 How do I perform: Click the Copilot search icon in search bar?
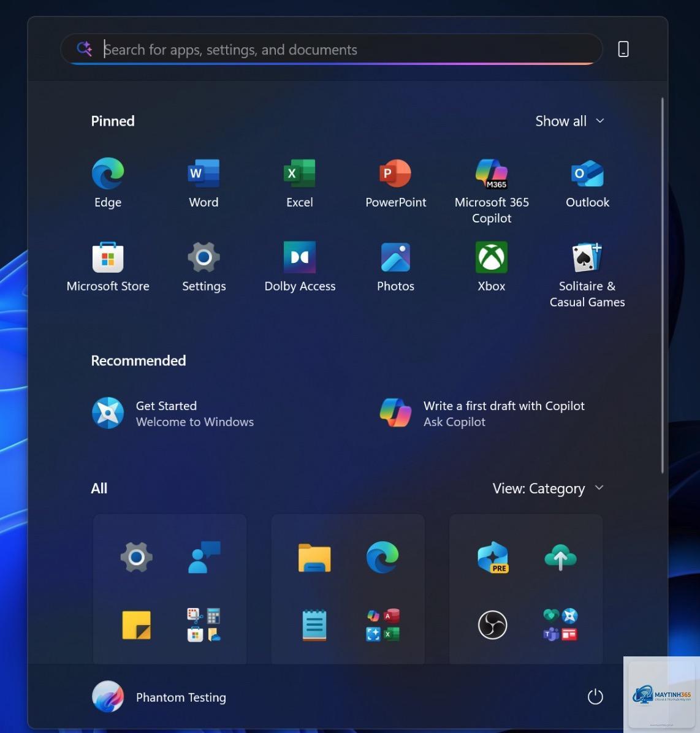coord(85,48)
